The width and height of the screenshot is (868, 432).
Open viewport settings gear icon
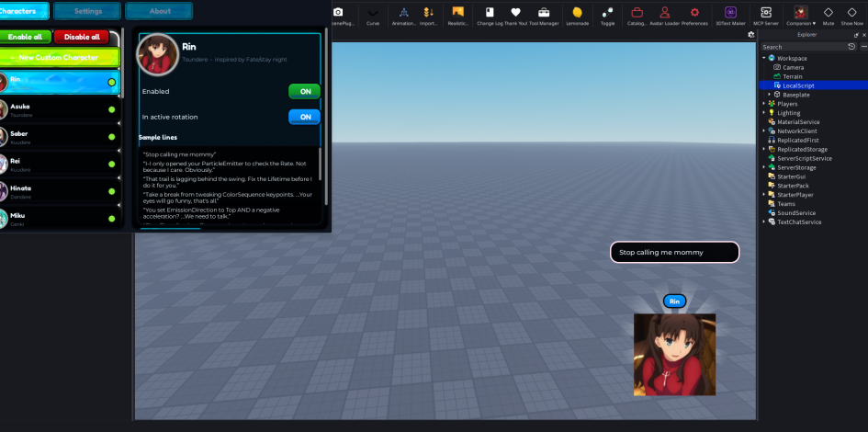coord(750,34)
